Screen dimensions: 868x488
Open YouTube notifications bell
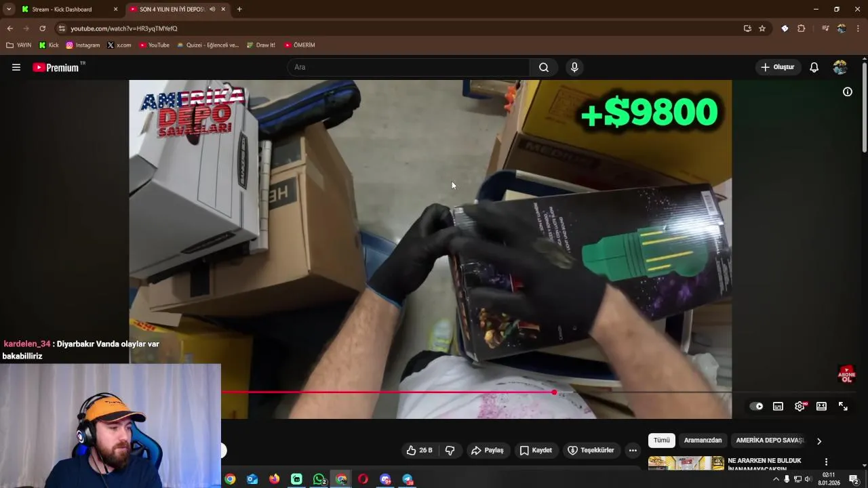(x=814, y=67)
